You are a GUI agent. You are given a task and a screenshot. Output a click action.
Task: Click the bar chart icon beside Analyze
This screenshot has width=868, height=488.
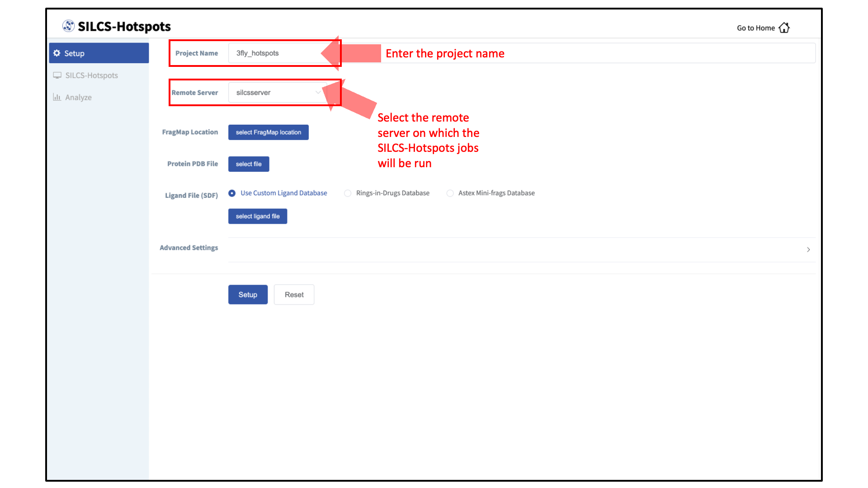tap(57, 97)
